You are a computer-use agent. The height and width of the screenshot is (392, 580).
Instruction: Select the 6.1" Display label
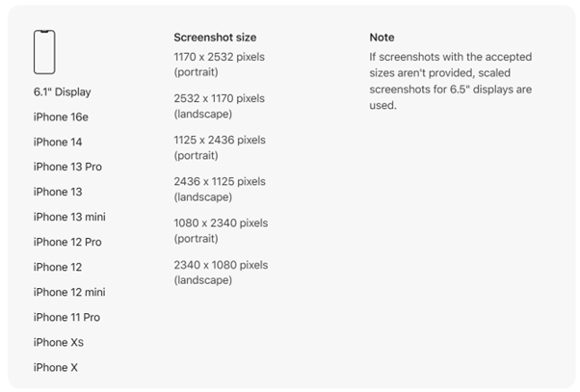(62, 91)
